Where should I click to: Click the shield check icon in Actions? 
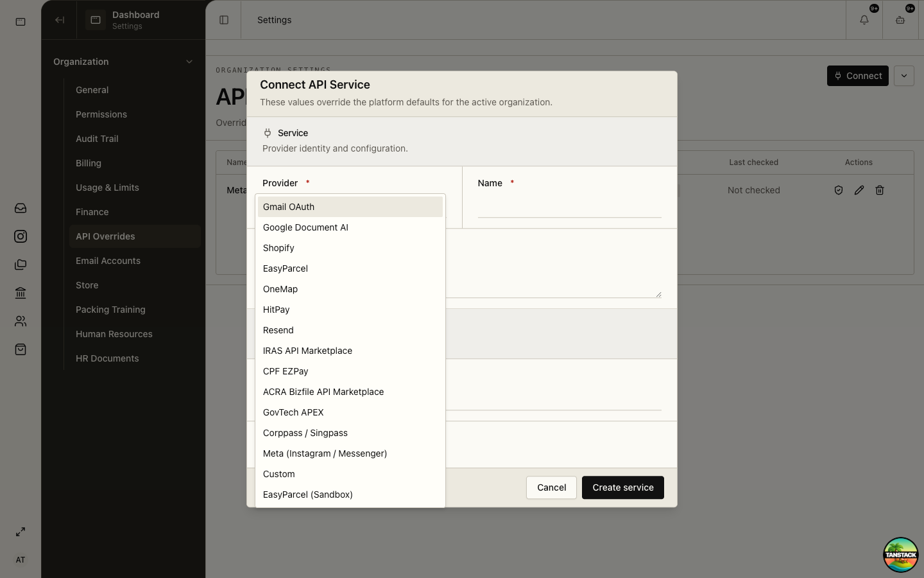839,190
